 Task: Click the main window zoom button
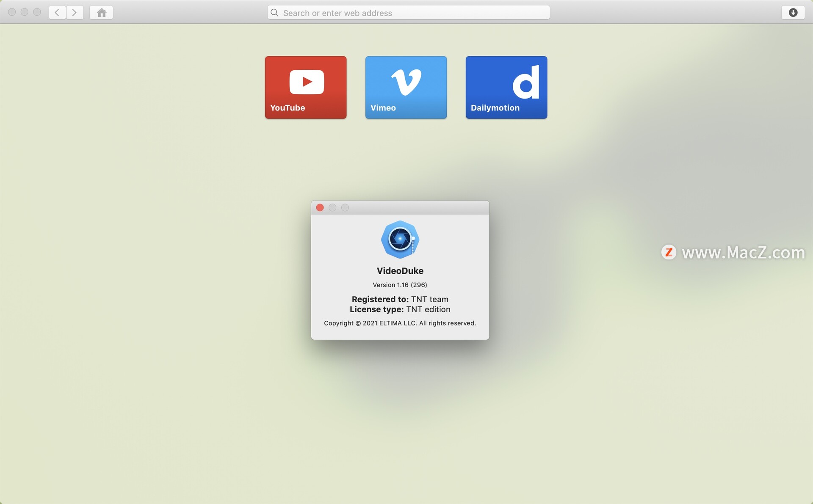[x=37, y=12]
